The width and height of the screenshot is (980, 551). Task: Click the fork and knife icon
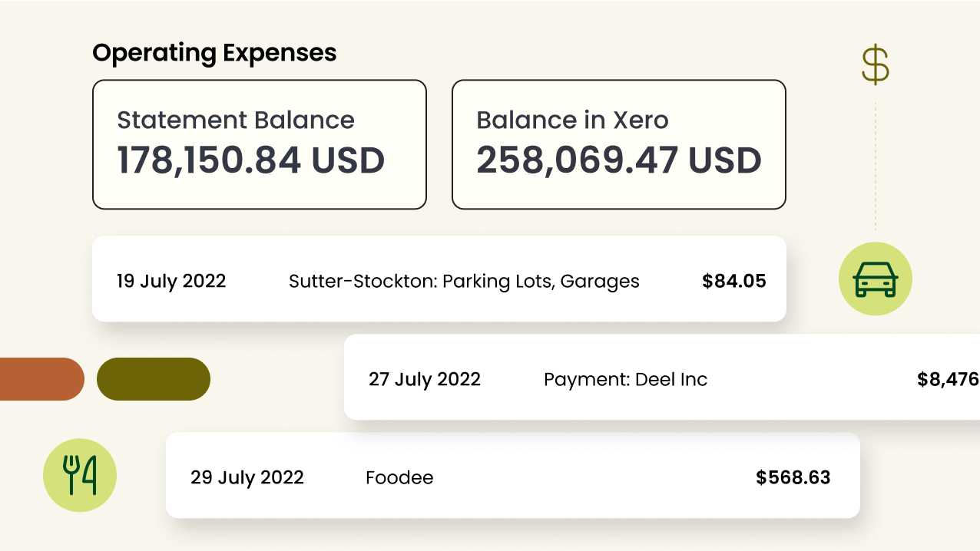click(x=80, y=475)
